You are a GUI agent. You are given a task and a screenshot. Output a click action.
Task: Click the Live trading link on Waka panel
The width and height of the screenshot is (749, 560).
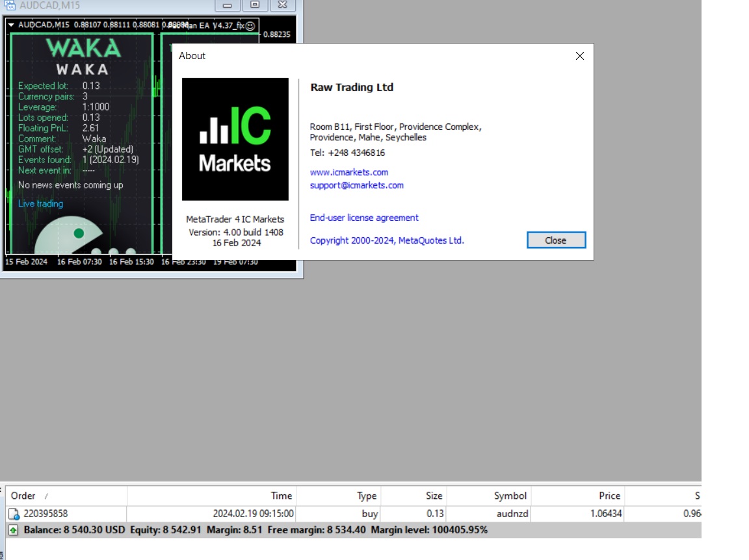(x=40, y=204)
